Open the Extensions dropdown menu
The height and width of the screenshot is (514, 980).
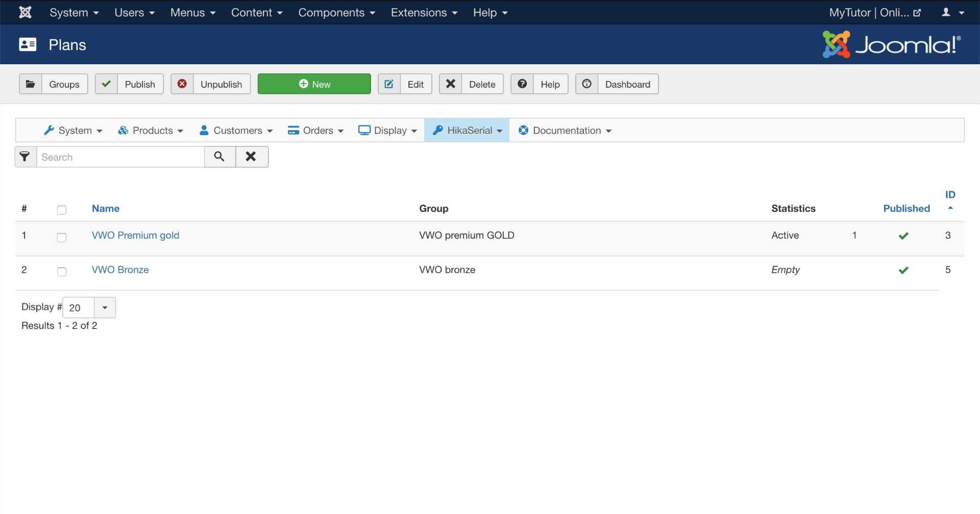click(x=424, y=12)
